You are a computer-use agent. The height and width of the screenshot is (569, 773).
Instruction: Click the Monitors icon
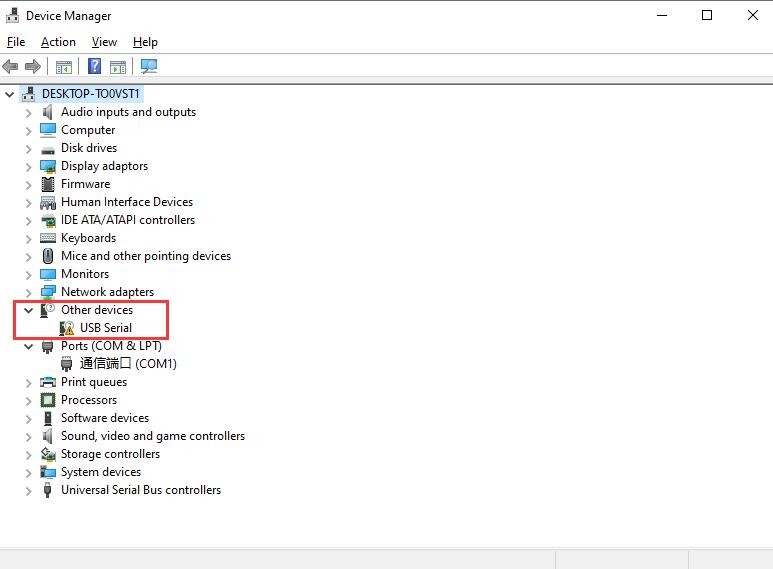tap(48, 274)
